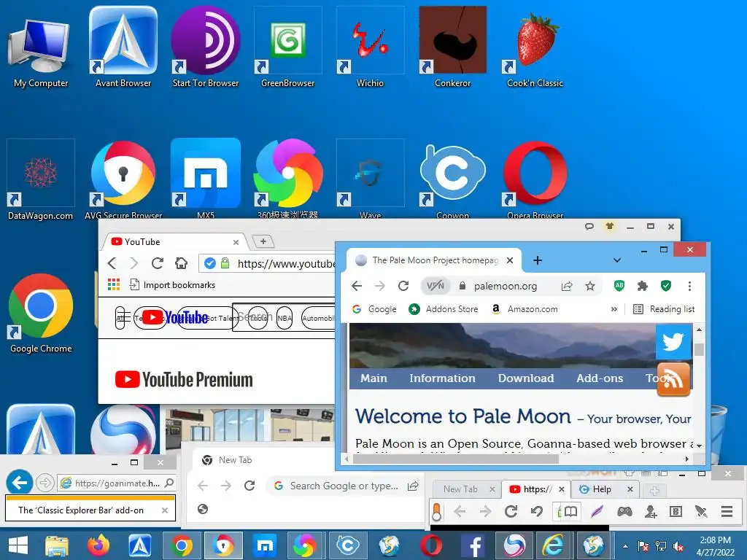
Task: Open Add-ons menu on Pale Moon site
Action: pos(600,378)
